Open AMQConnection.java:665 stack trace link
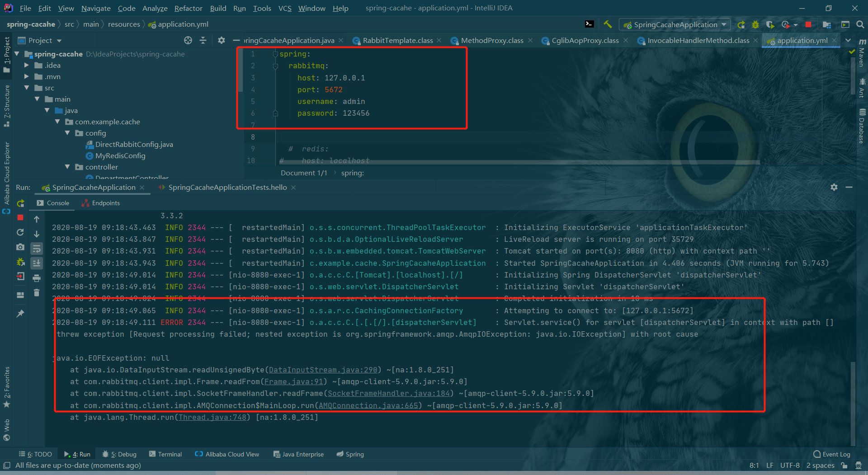 coord(368,405)
